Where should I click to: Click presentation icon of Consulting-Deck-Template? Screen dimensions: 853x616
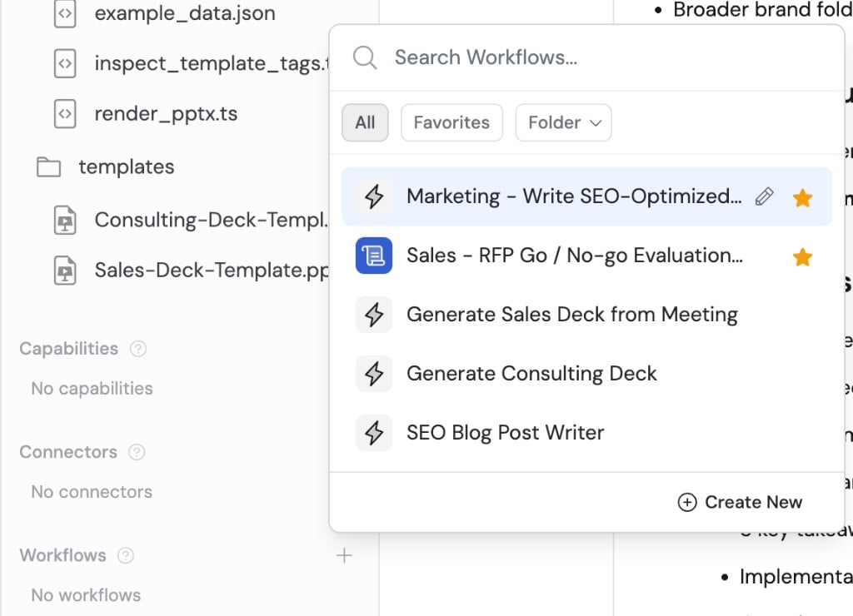coord(65,221)
